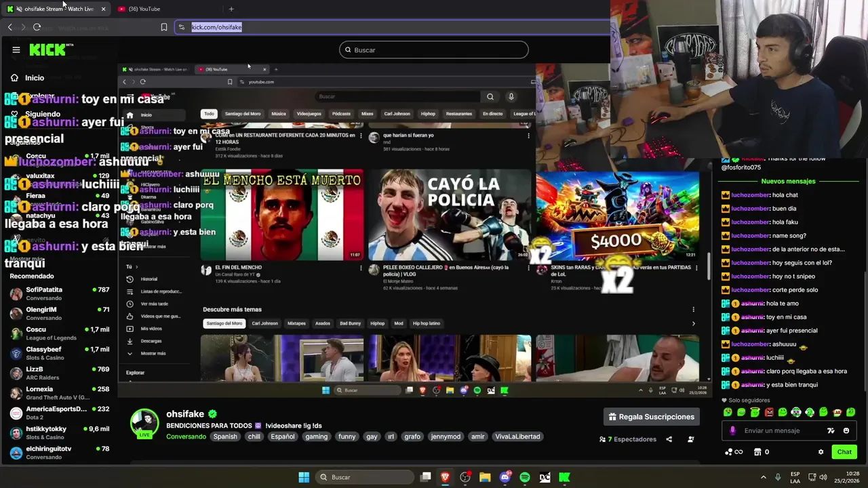Open the Classybeef recommended channel
Screen dimensions: 868x488
(59, 353)
